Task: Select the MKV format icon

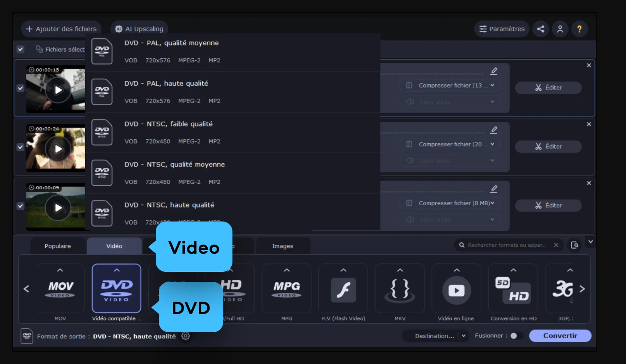Action: [400, 288]
